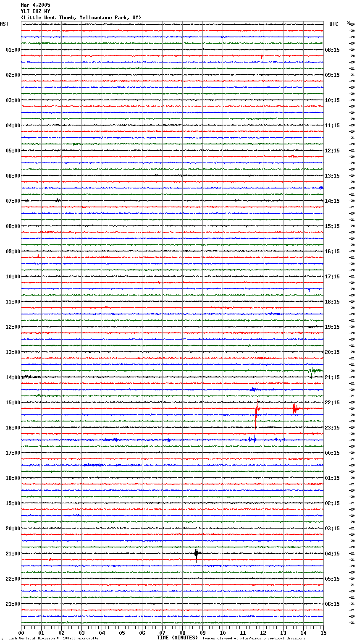
Task: Click the 14:15 UTC time label
Action: click(332, 201)
